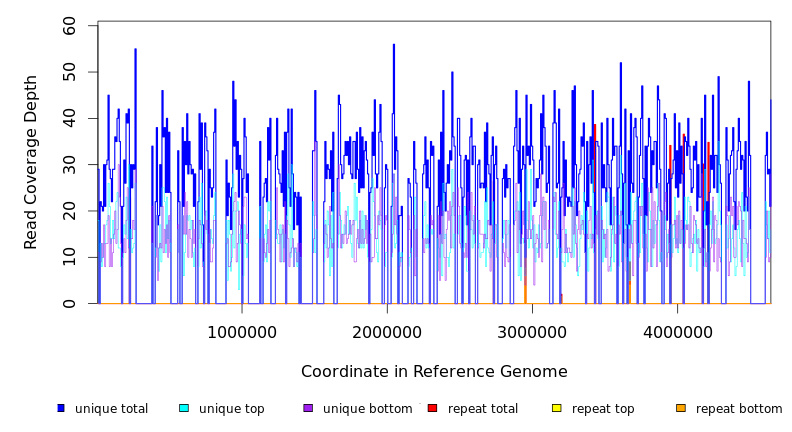This screenshot has height=432, width=792.
Task: Select the purple unique bottom legend swatch
Action: (x=308, y=408)
